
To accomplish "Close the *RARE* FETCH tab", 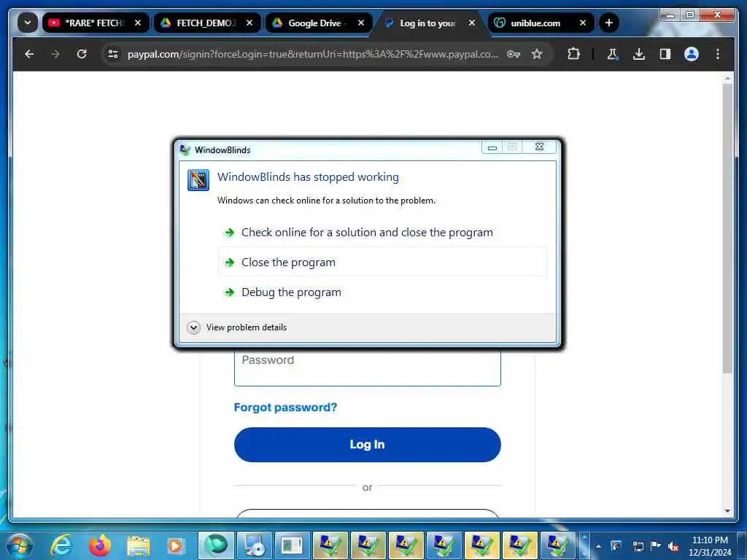I will click(138, 23).
